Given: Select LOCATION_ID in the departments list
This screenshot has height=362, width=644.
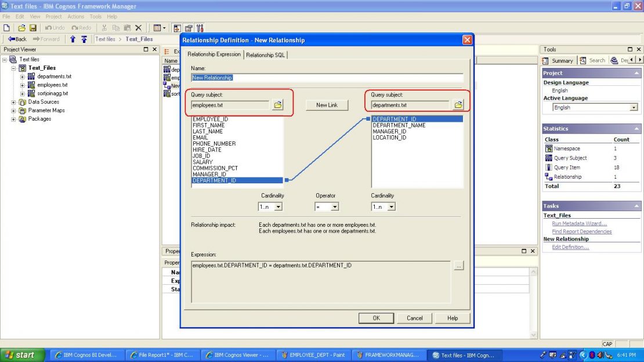Looking at the screenshot, I should tap(417, 137).
